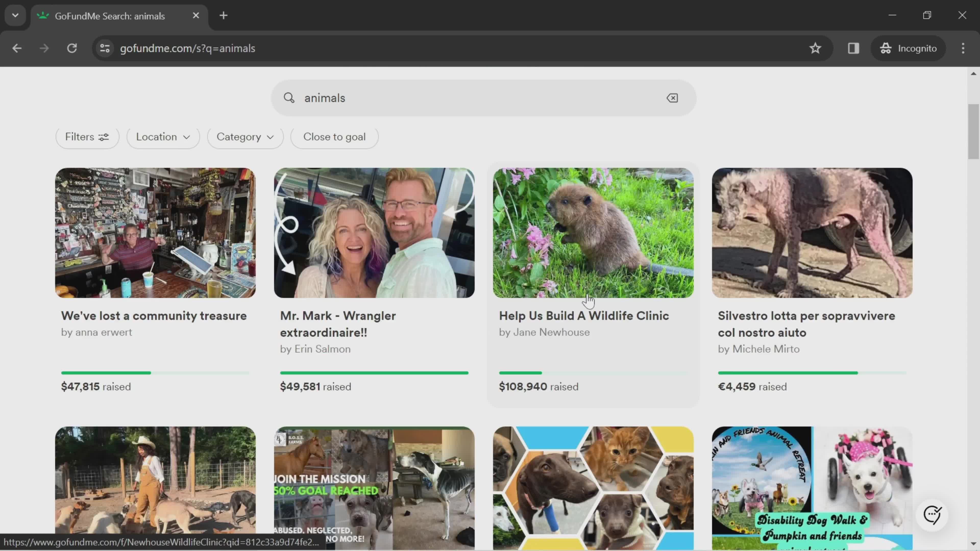
Task: Minimize the browser window
Action: 892,15
